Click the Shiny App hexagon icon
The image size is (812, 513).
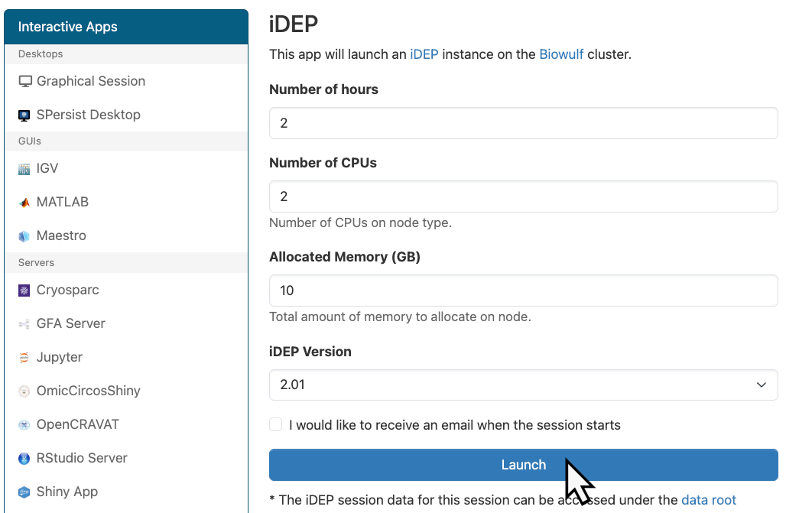24,492
